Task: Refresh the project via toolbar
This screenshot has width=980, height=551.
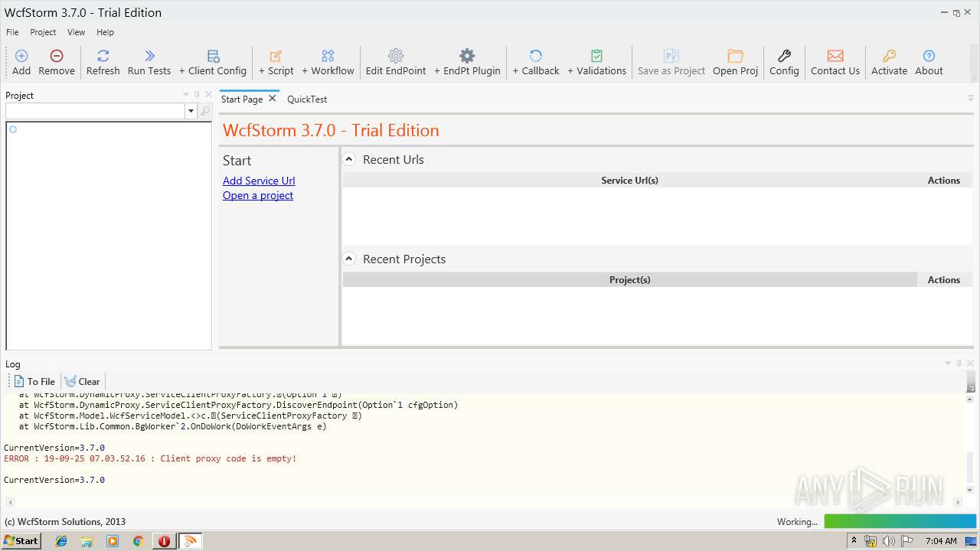Action: [x=103, y=62]
